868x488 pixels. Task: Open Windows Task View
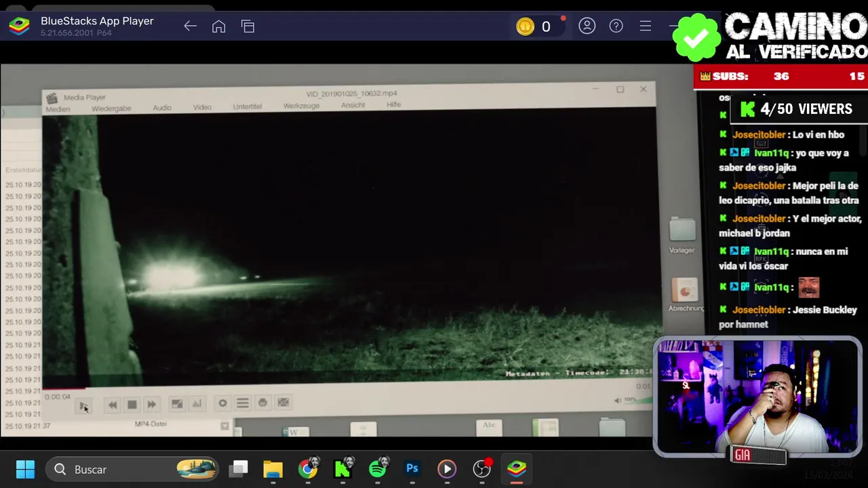pyautogui.click(x=239, y=469)
